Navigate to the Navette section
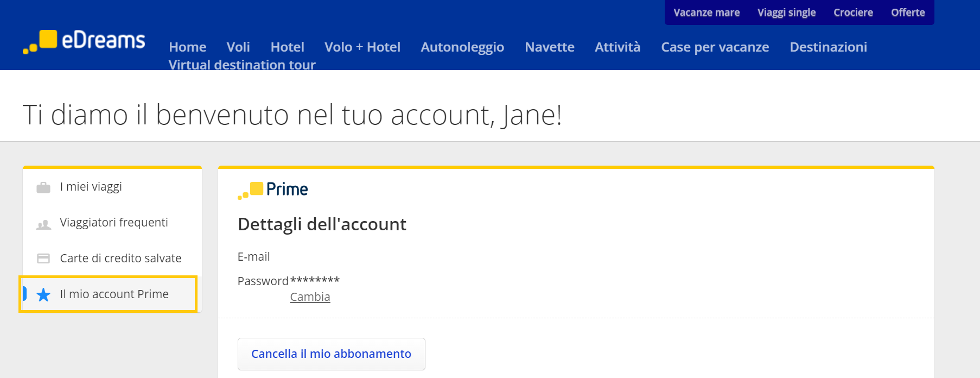 [x=549, y=47]
